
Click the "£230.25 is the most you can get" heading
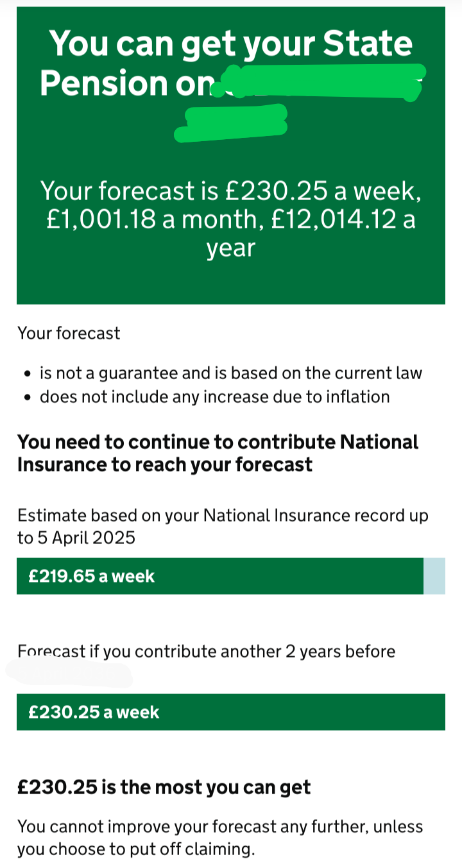pyautogui.click(x=164, y=787)
